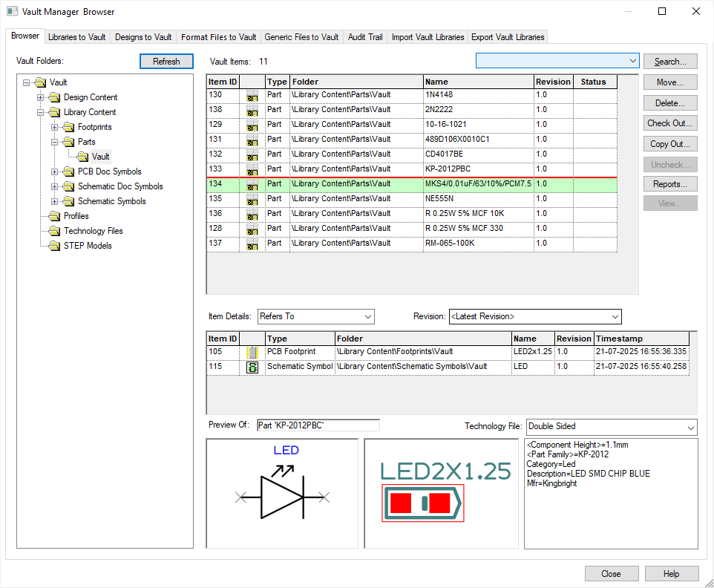This screenshot has width=714, height=588.
Task: Click the STEP Models folder icon
Action: pos(54,246)
